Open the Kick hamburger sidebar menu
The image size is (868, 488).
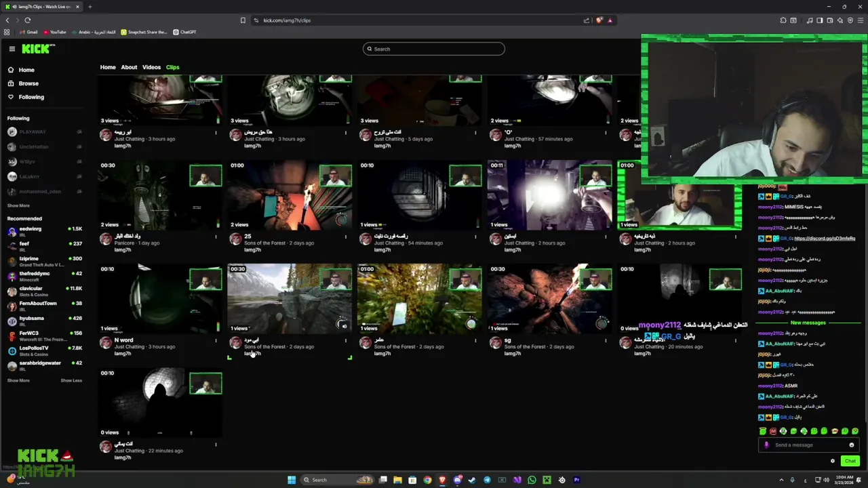point(12,49)
